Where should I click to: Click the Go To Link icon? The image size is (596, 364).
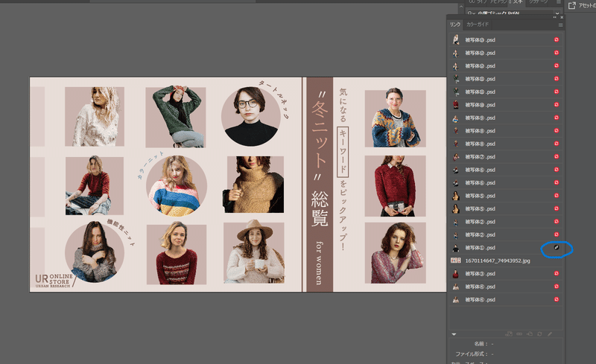(x=530, y=334)
